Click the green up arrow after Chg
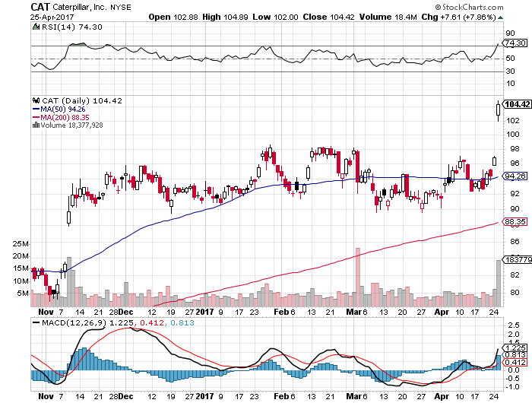This screenshot has height=403, width=532. pos(500,17)
